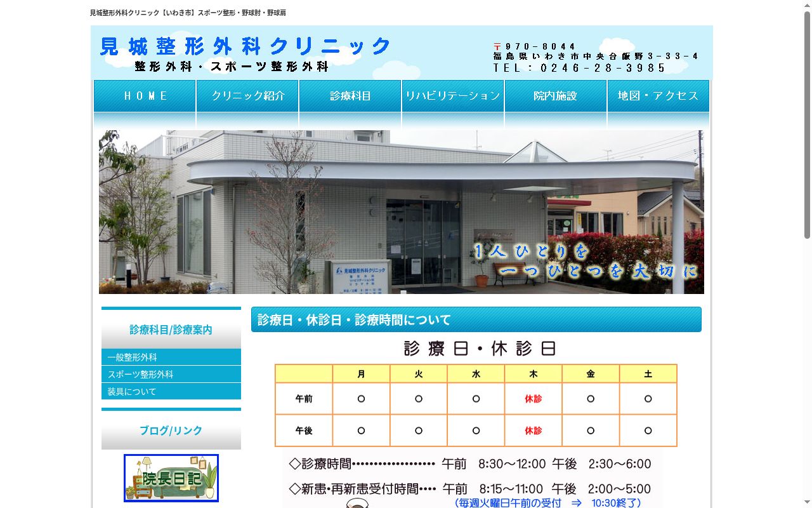Click the 木 column header in schedule
This screenshot has width=812, height=508.
pos(534,374)
